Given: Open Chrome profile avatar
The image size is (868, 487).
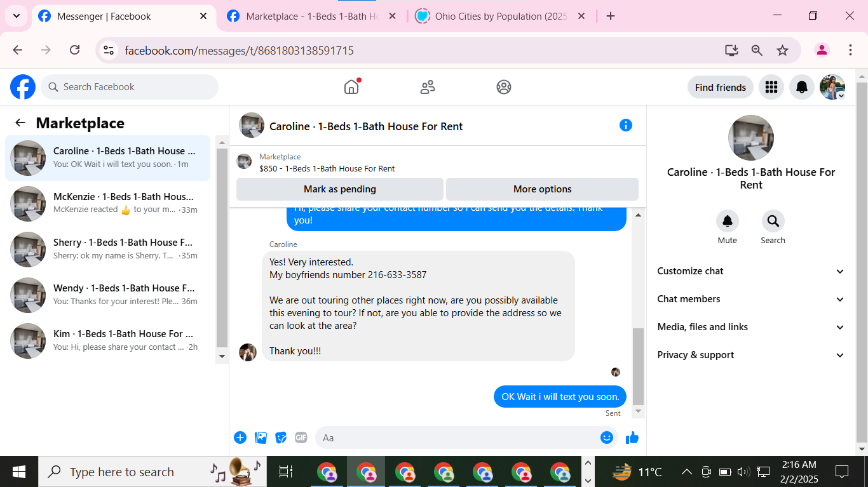Looking at the screenshot, I should 822,50.
